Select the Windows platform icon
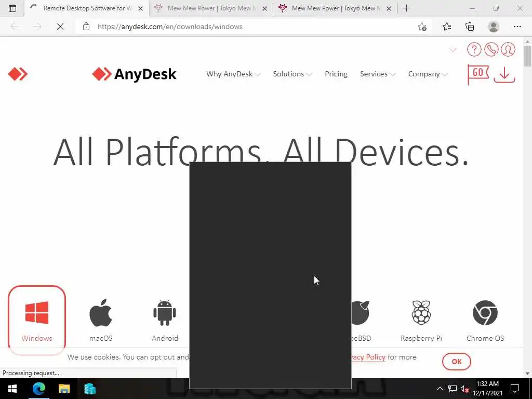The image size is (532, 399). [x=37, y=320]
